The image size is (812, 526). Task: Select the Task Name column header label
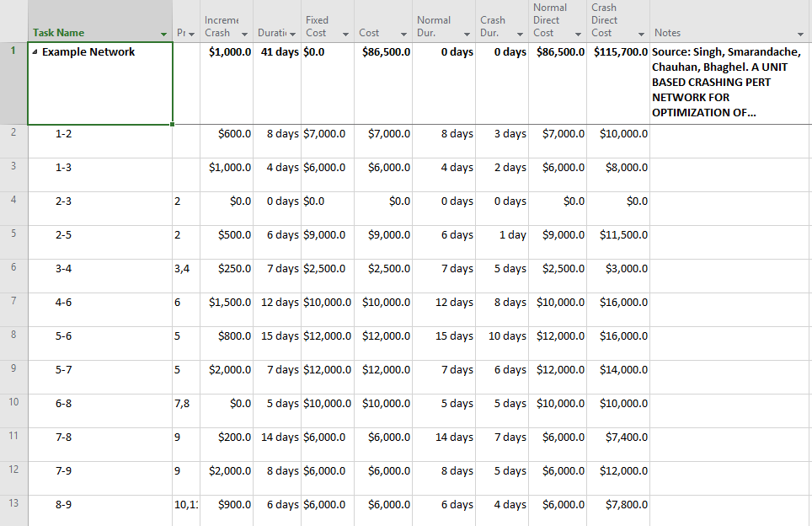[x=58, y=33]
